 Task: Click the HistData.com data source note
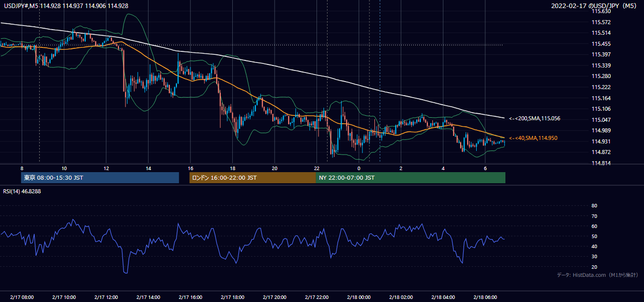pos(598,275)
